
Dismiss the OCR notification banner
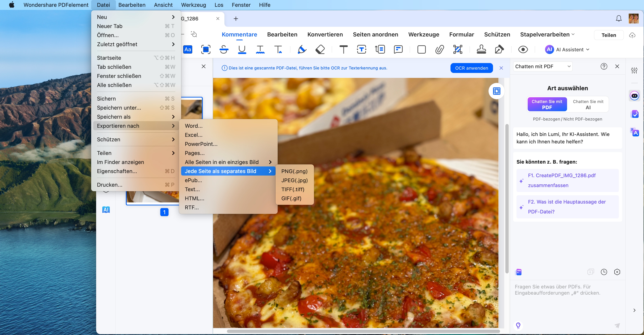[501, 68]
